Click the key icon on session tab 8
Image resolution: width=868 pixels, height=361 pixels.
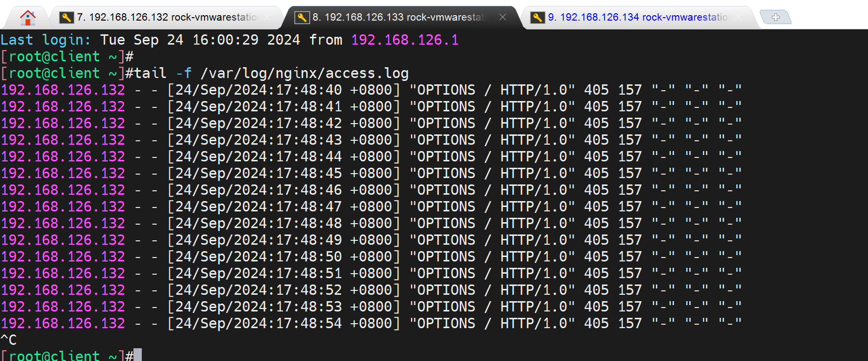302,18
